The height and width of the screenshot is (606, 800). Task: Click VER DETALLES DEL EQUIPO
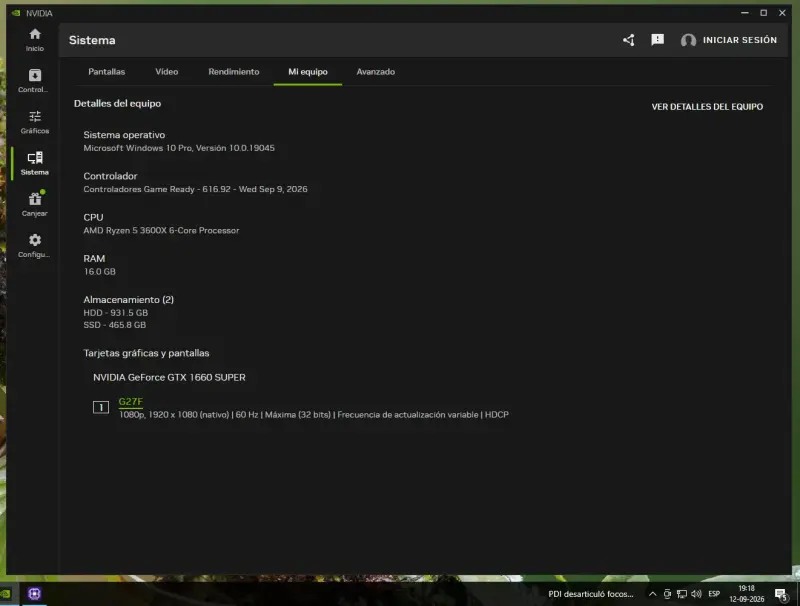coord(707,107)
